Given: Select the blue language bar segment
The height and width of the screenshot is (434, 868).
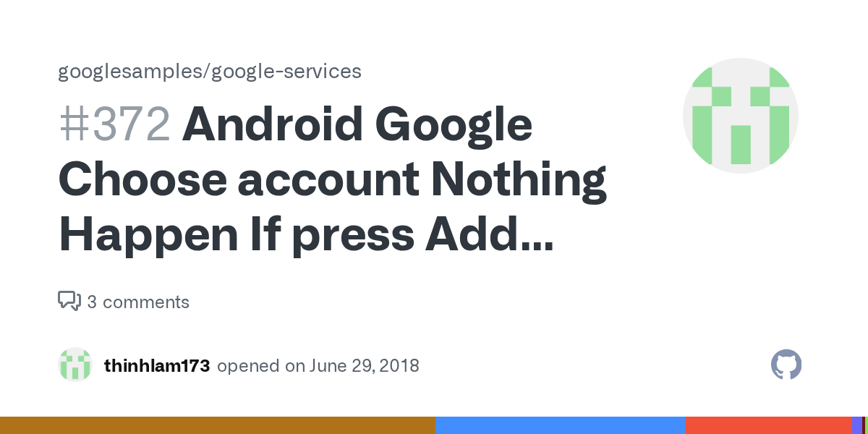Looking at the screenshot, I should pyautogui.click(x=560, y=425).
